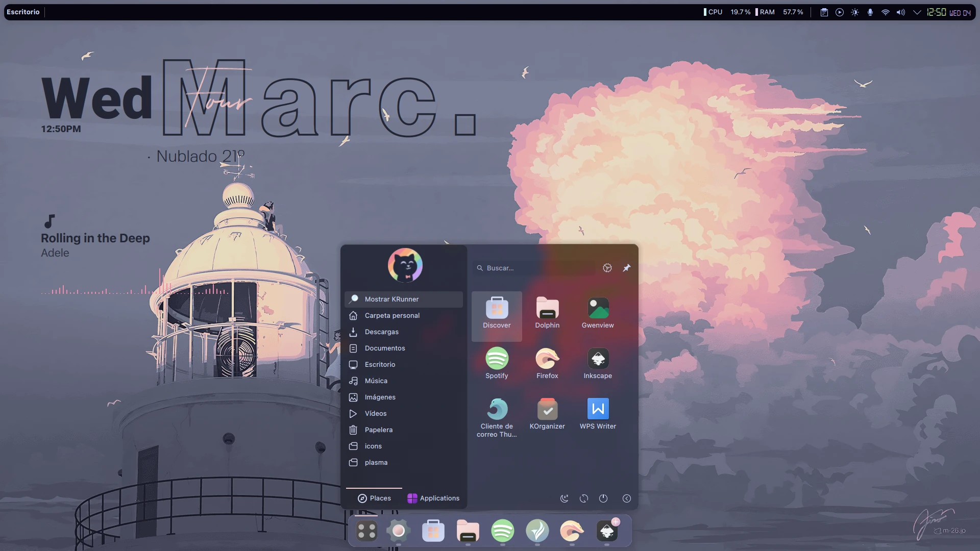Launch Spotify from the favorites grid
980x551 pixels.
click(496, 363)
